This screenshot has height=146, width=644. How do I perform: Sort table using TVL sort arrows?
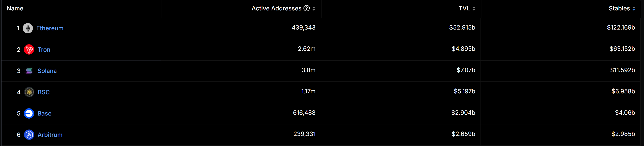click(474, 9)
